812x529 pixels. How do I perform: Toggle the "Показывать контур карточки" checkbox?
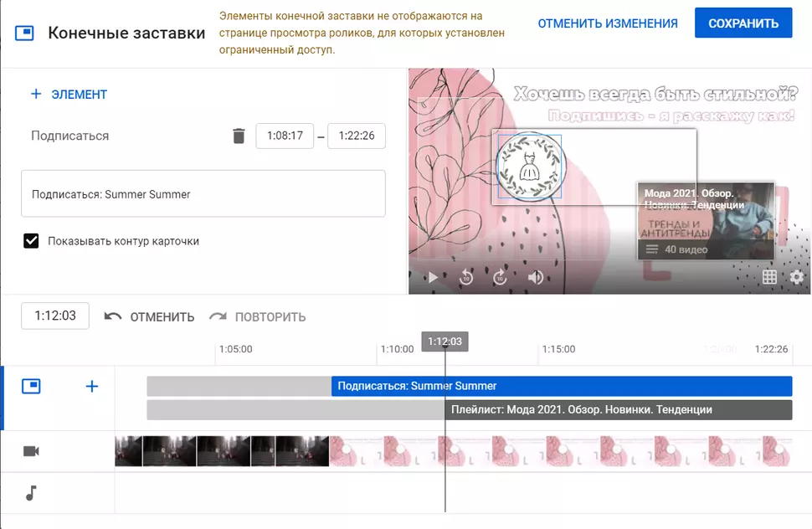click(32, 241)
